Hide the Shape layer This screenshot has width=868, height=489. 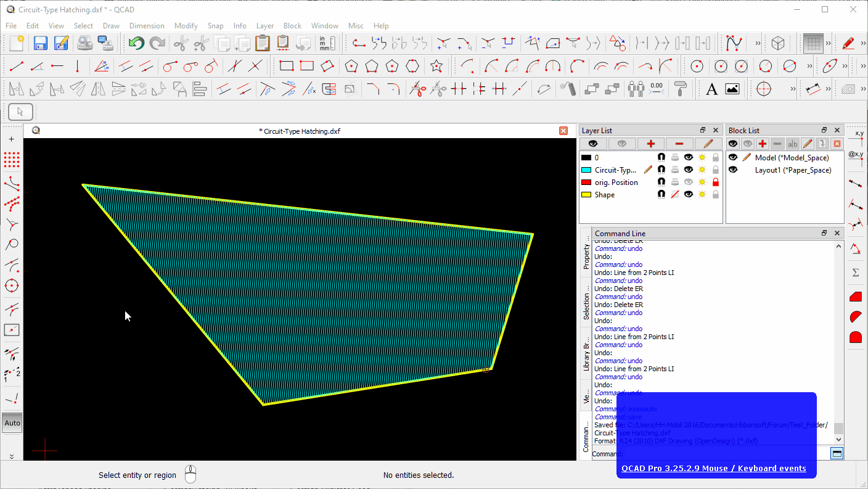(688, 194)
